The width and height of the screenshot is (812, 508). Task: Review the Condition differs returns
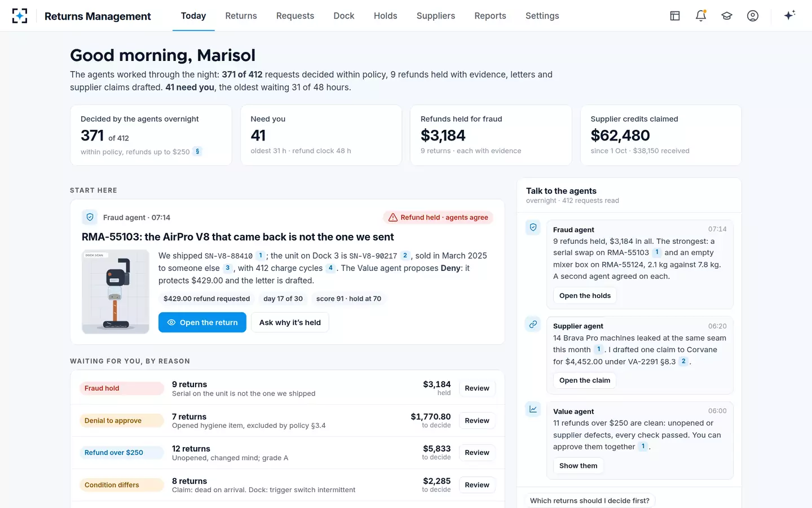point(477,485)
